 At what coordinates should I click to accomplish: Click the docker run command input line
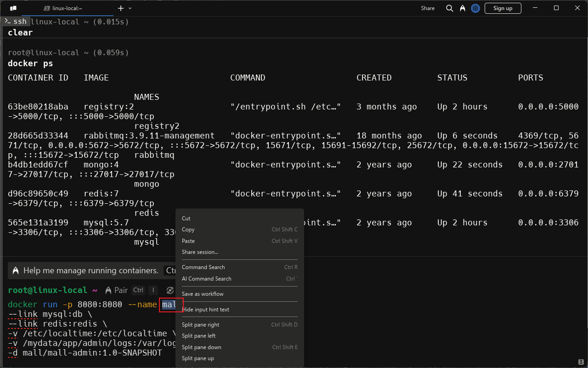click(83, 305)
